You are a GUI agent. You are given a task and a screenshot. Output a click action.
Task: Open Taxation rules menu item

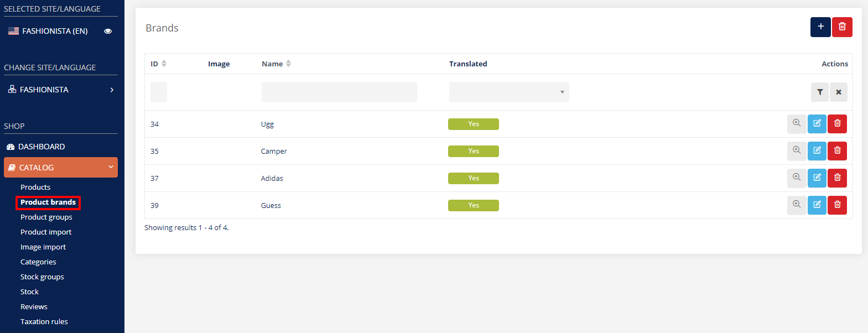44,321
